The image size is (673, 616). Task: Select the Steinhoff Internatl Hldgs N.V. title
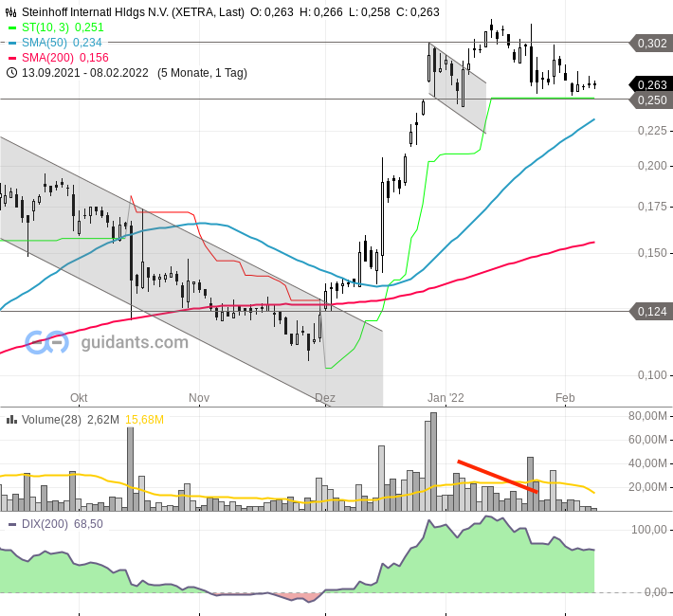click(x=133, y=12)
